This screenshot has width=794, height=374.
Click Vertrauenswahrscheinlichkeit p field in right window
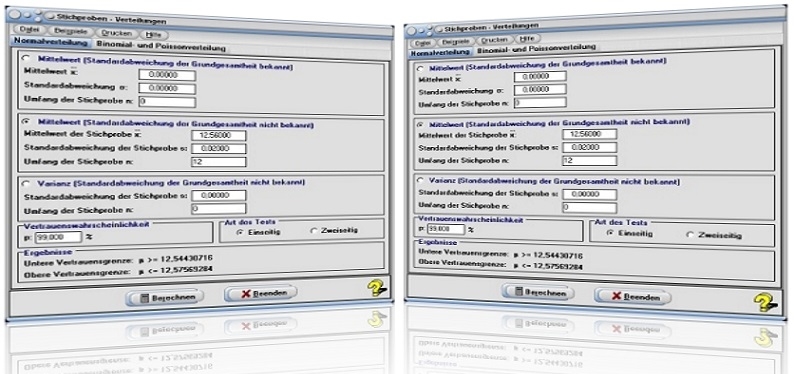coord(446,229)
